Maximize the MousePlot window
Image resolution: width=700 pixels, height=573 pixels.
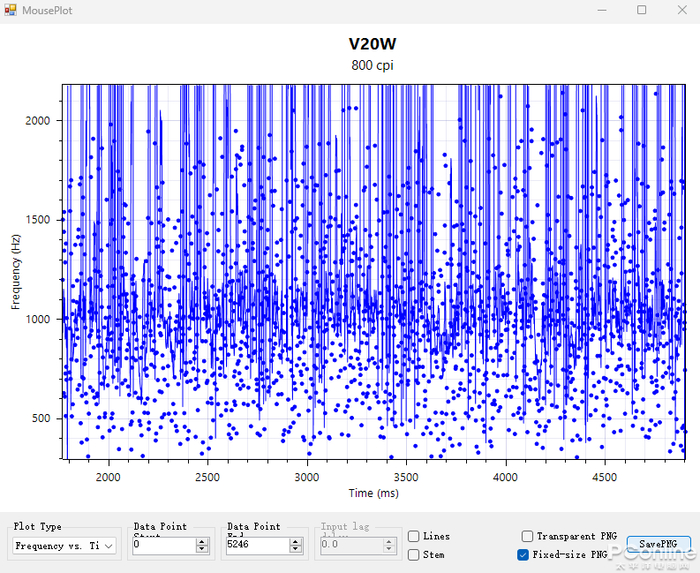point(641,9)
